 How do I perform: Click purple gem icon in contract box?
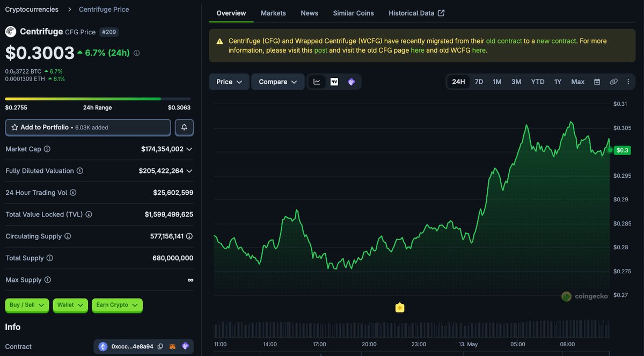186,346
